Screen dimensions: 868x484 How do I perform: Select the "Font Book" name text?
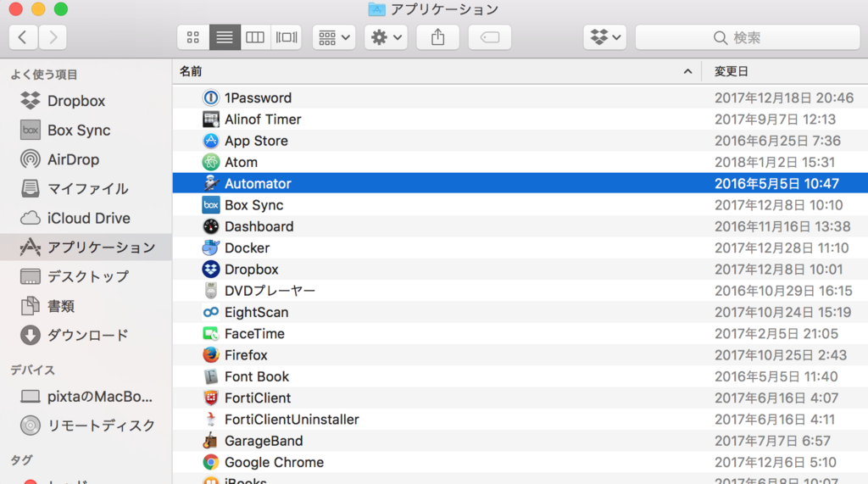[x=257, y=376]
